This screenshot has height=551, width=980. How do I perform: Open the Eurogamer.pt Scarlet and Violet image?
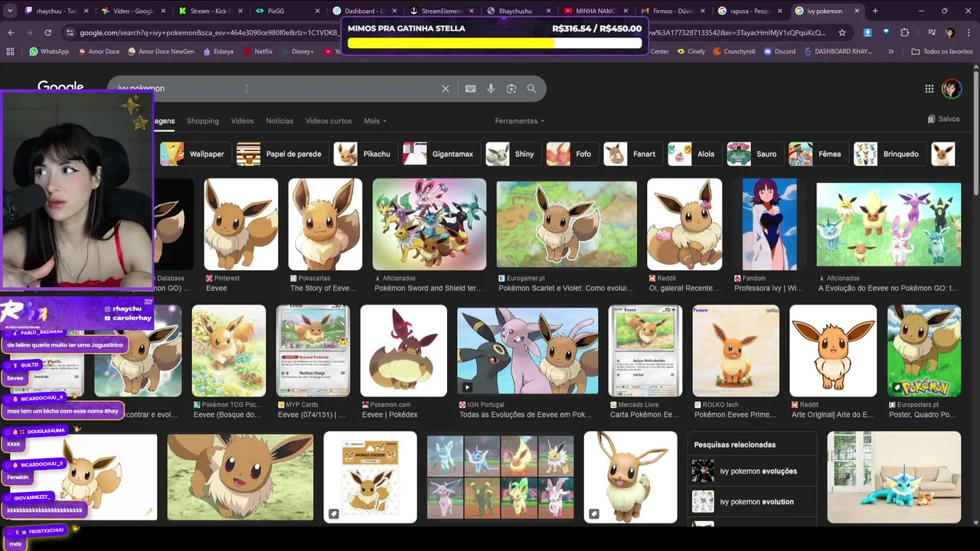click(x=567, y=224)
